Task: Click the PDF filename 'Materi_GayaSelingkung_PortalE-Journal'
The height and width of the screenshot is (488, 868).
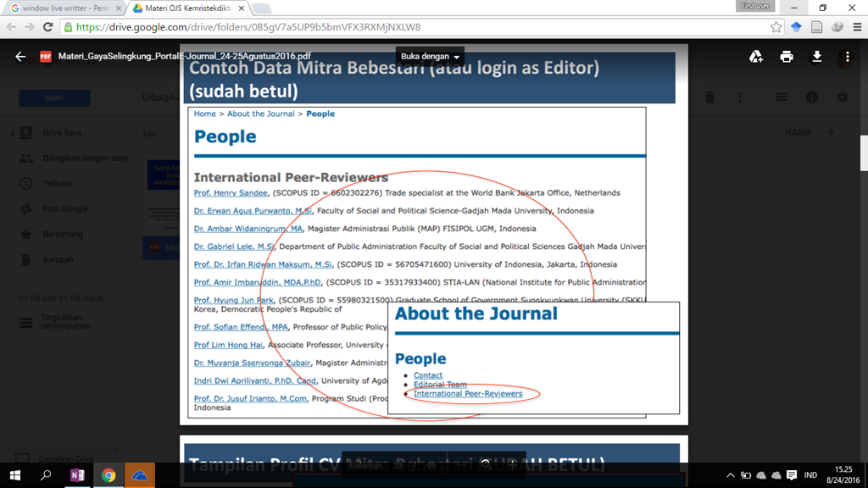Action: (184, 57)
